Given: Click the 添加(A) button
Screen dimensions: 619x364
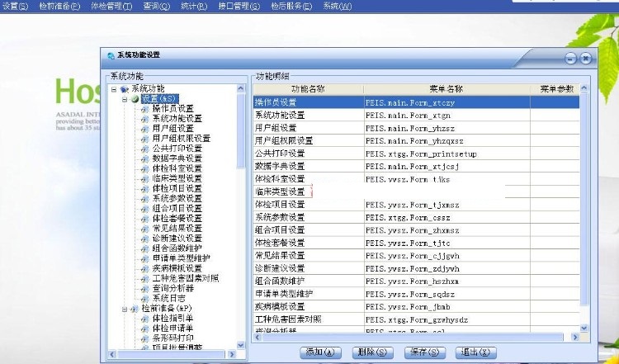Looking at the screenshot, I should [x=320, y=352].
